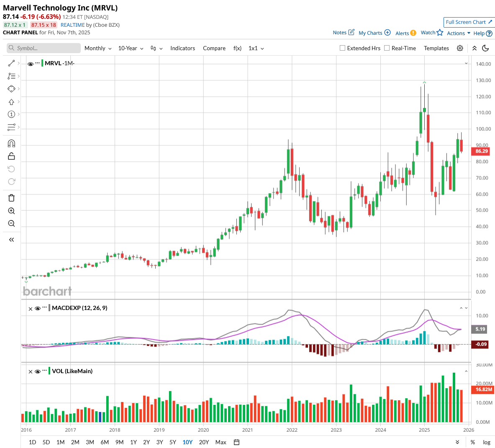Collapse the main price pane chevron
Viewport: 495px width, 448px height.
(x=466, y=64)
